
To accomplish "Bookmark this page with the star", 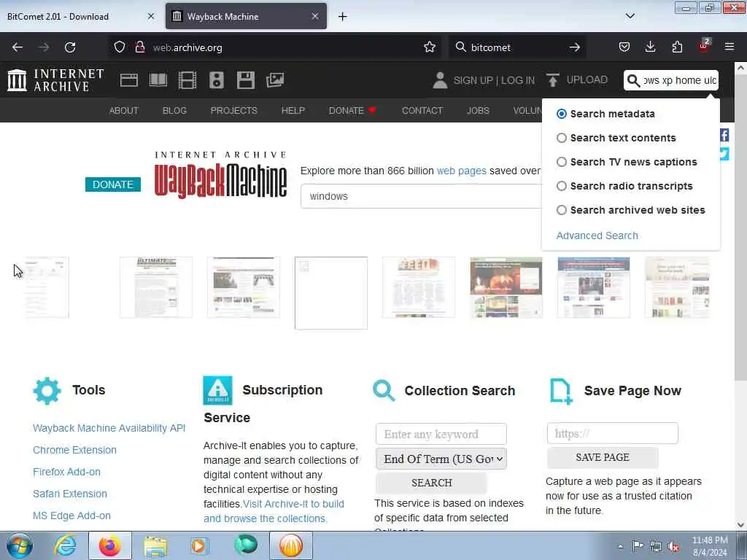I will pyautogui.click(x=430, y=47).
